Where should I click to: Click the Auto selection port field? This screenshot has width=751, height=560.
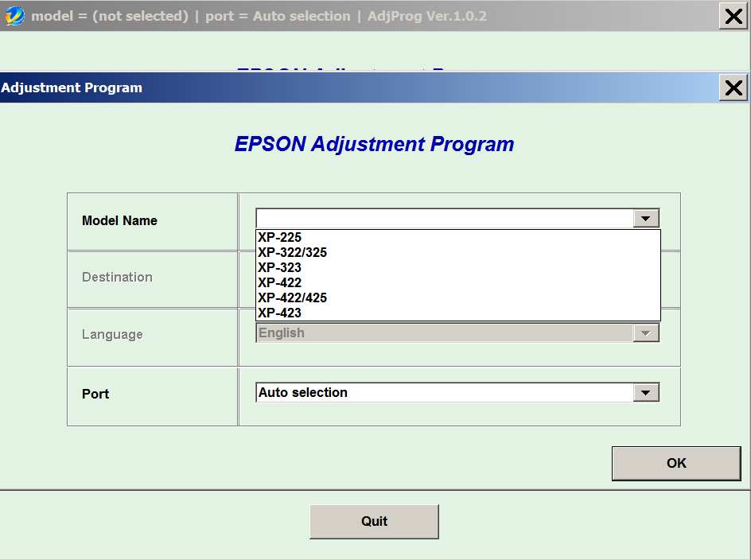pos(445,393)
